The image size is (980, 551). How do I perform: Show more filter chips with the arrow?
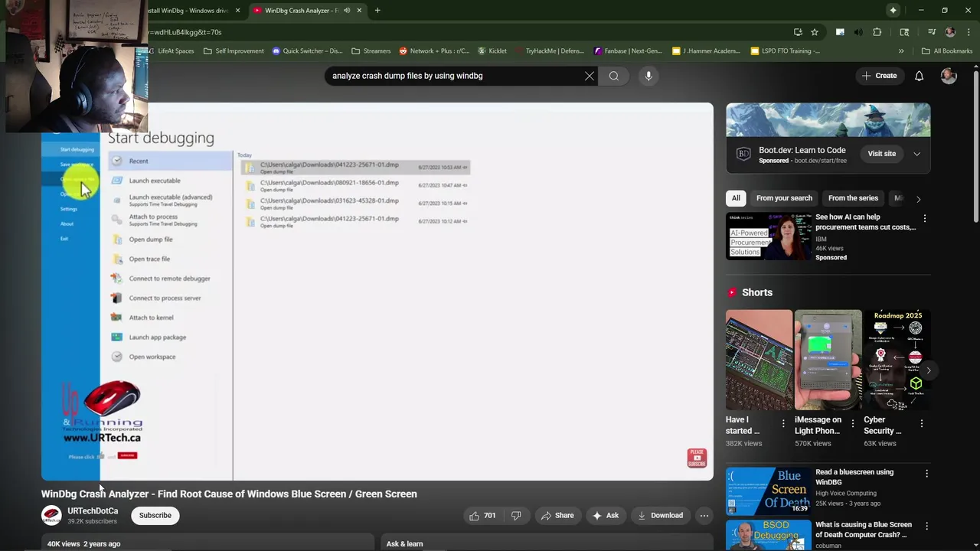pos(919,199)
